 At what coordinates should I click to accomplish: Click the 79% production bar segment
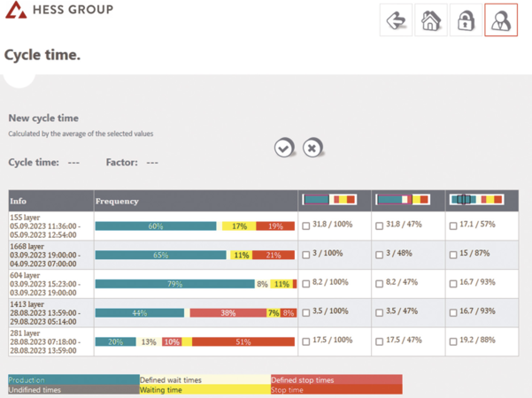point(174,284)
